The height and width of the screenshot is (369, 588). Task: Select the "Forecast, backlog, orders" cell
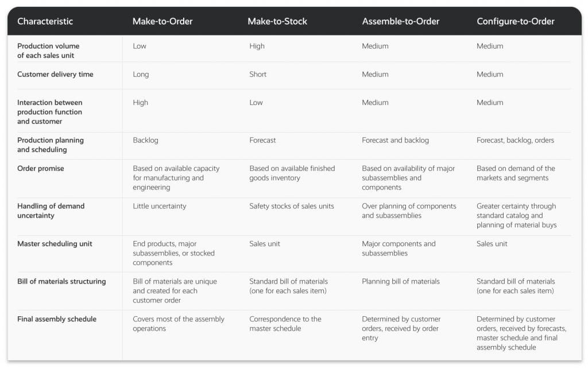pyautogui.click(x=515, y=141)
